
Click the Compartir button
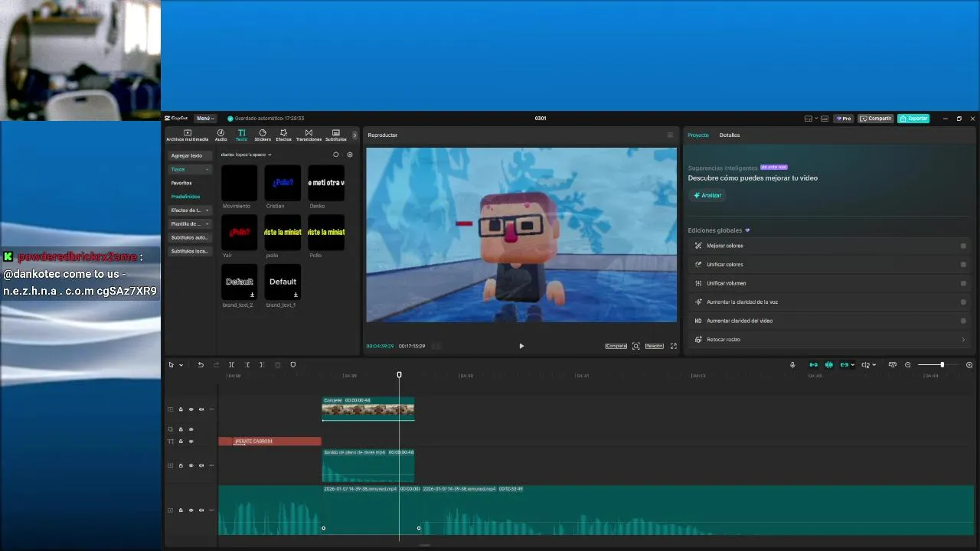(875, 119)
